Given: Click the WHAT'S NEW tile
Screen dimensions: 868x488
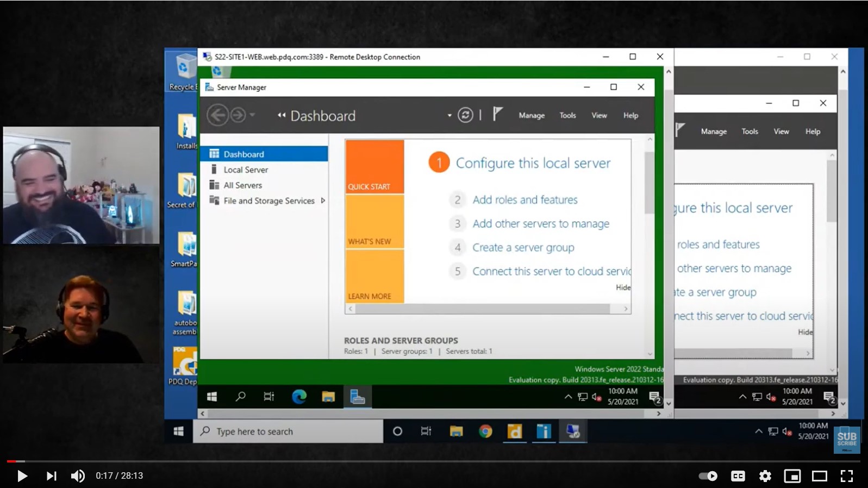Looking at the screenshot, I should 374,222.
